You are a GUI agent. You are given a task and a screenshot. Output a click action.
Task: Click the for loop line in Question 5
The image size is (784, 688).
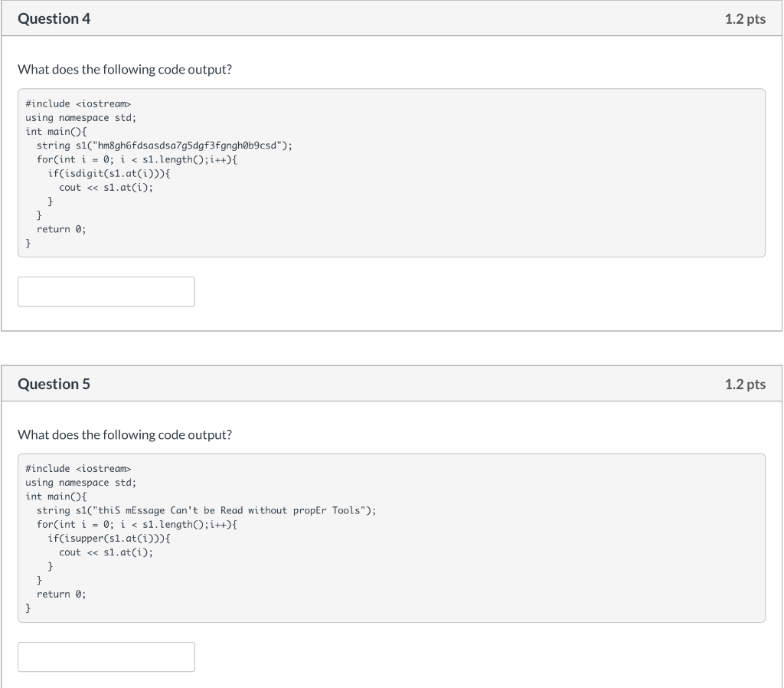point(137,524)
